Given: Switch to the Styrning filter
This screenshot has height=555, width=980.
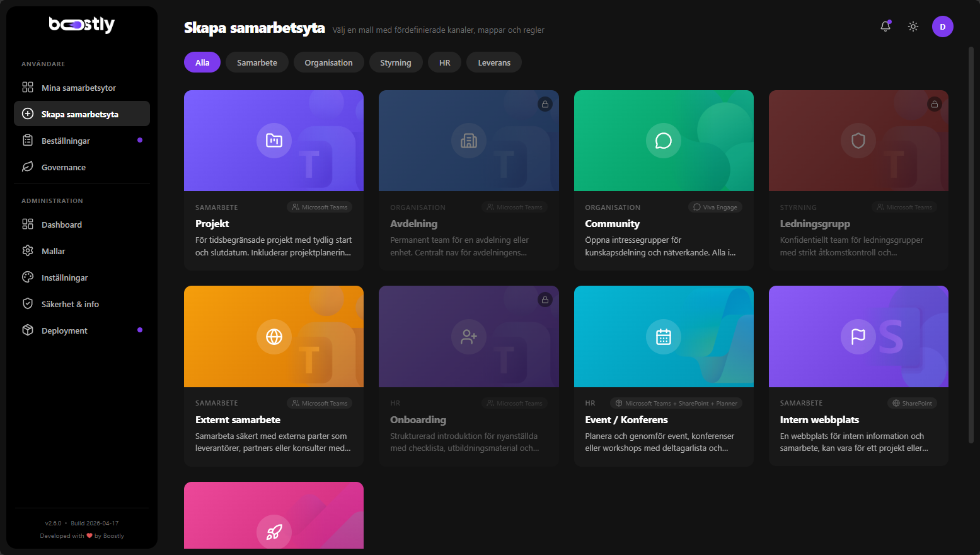Looking at the screenshot, I should (396, 62).
